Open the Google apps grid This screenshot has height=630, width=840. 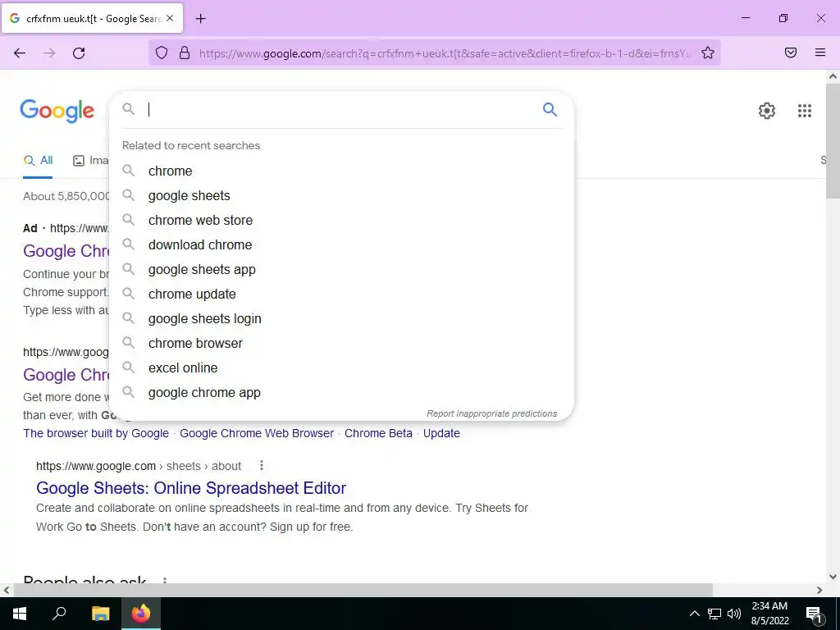pos(804,111)
